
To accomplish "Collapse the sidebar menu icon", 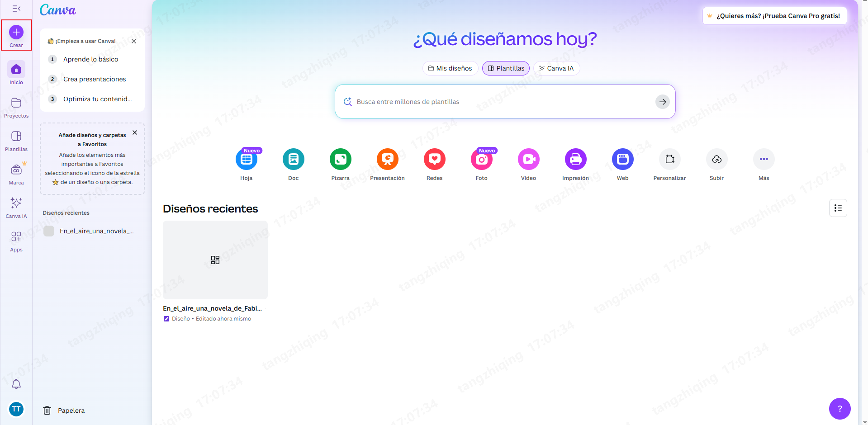I will [16, 9].
